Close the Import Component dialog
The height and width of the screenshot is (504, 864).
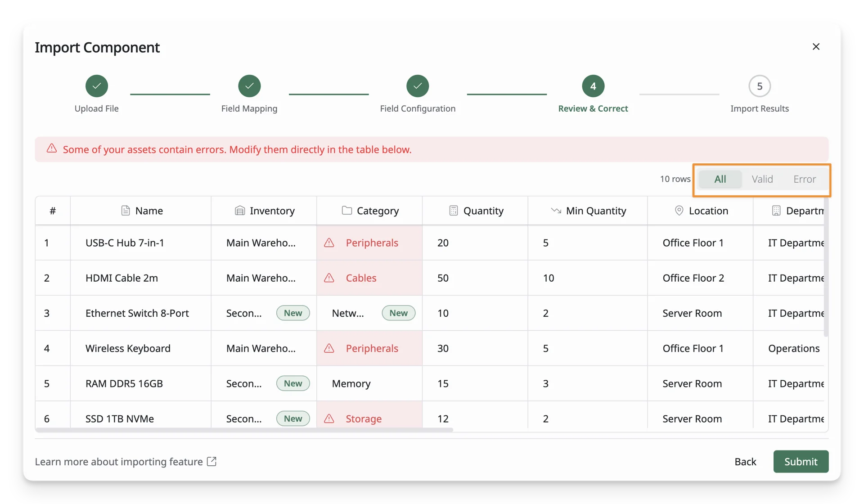816,47
